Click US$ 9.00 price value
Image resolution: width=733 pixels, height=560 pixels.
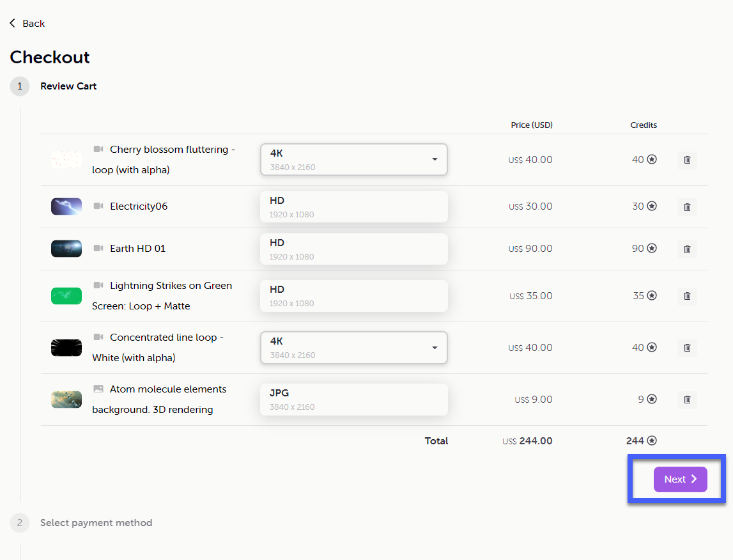pos(534,399)
